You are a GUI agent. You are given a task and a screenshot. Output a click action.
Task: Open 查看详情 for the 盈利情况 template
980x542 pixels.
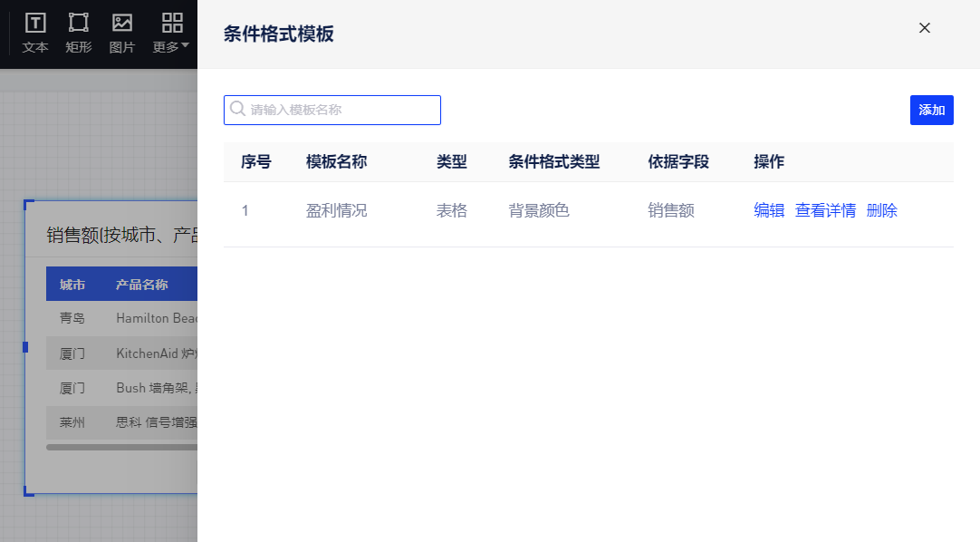825,210
